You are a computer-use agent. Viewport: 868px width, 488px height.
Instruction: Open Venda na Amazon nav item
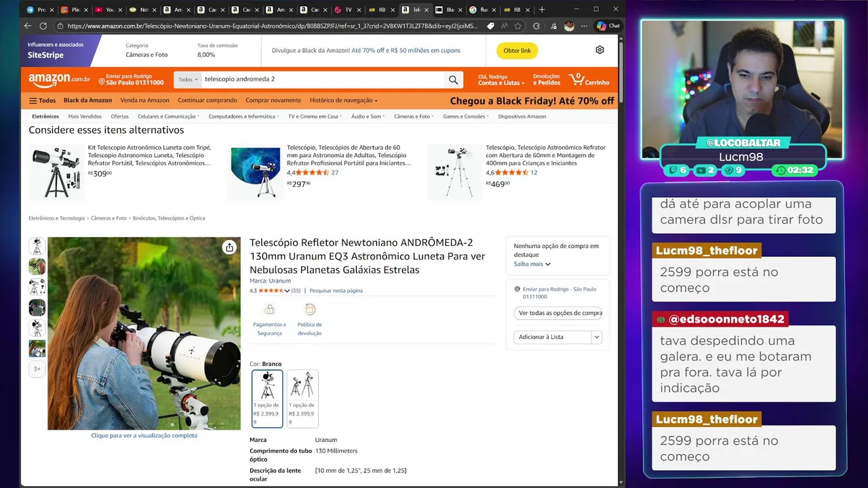(x=144, y=100)
